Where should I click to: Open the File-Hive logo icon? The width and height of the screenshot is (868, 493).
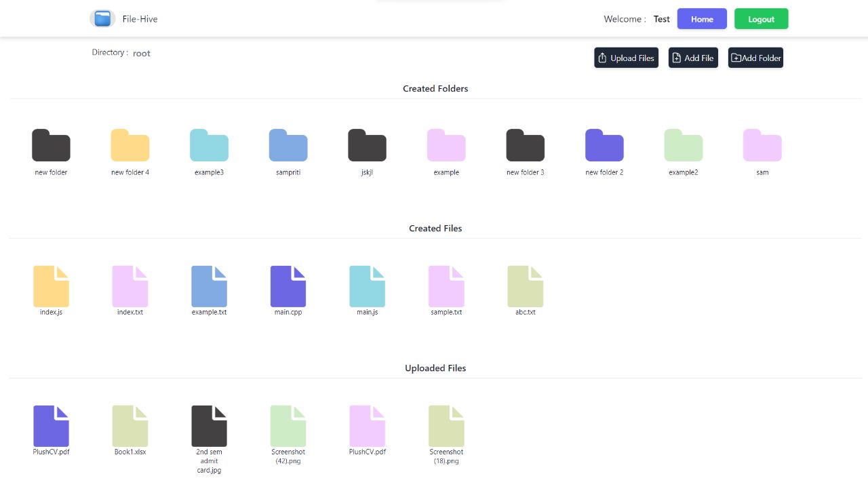pyautogui.click(x=102, y=18)
